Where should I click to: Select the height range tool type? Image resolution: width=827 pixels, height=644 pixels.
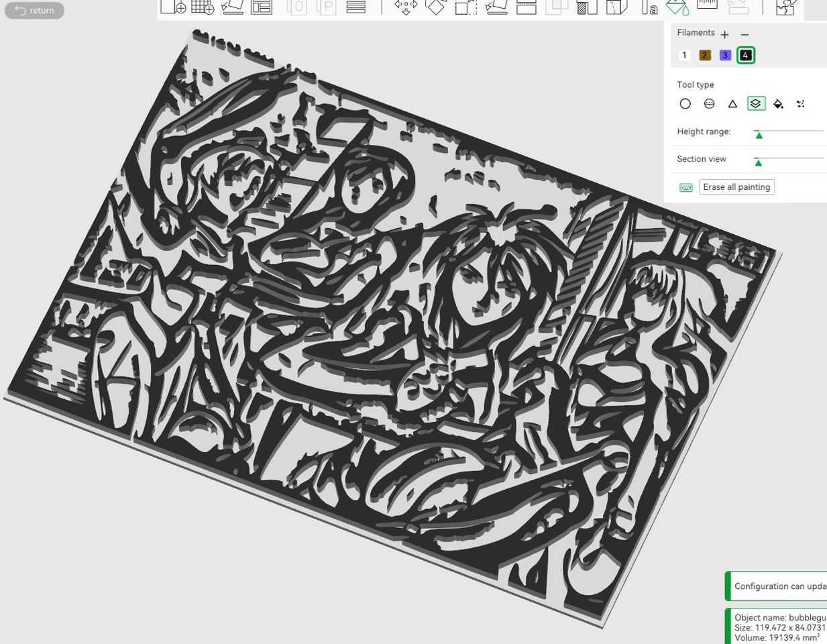[756, 104]
